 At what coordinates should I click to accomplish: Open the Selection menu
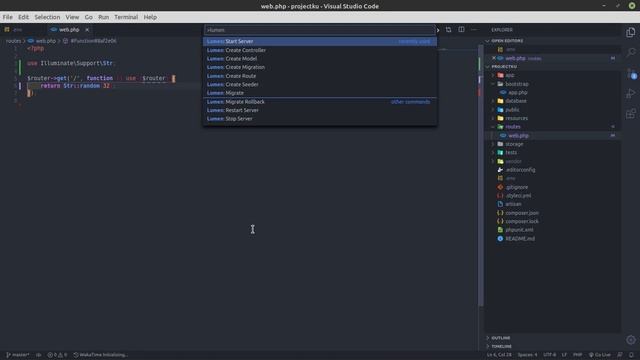[47, 17]
